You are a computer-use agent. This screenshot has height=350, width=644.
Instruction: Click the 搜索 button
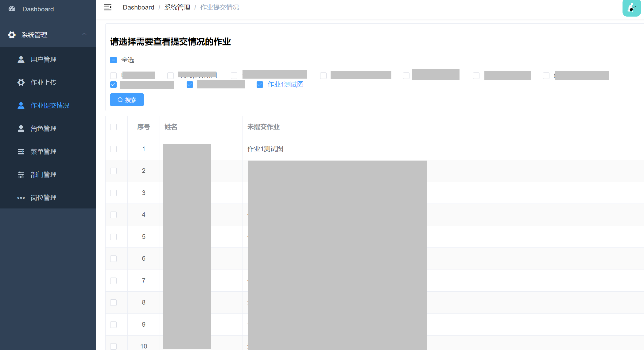[127, 100]
